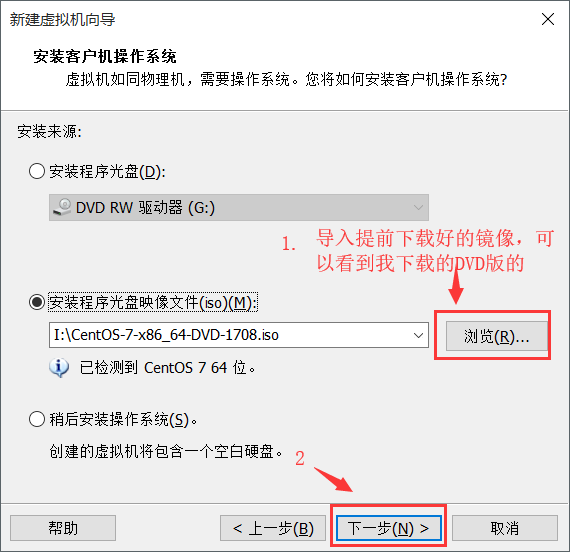Image resolution: width=570 pixels, height=552 pixels.
Task: Click the 安装客户机操作系统 heading
Action: click(x=105, y=56)
